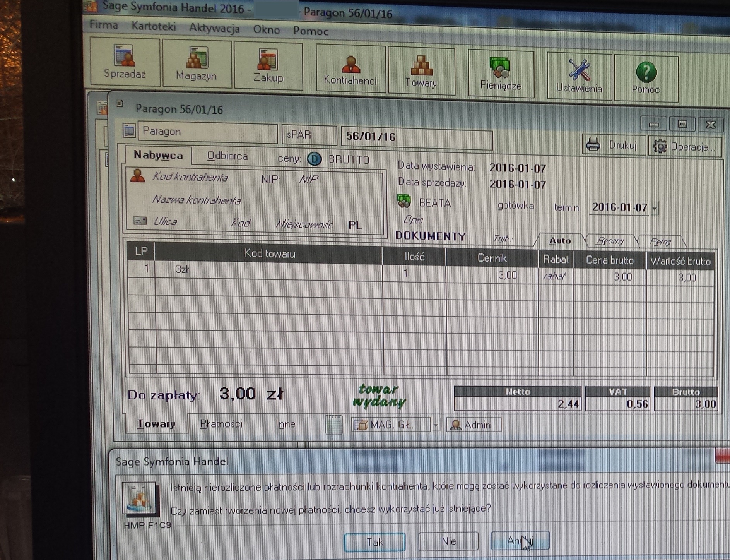Click the notepad icon next to Inne tab
This screenshot has width=730, height=560.
[333, 424]
